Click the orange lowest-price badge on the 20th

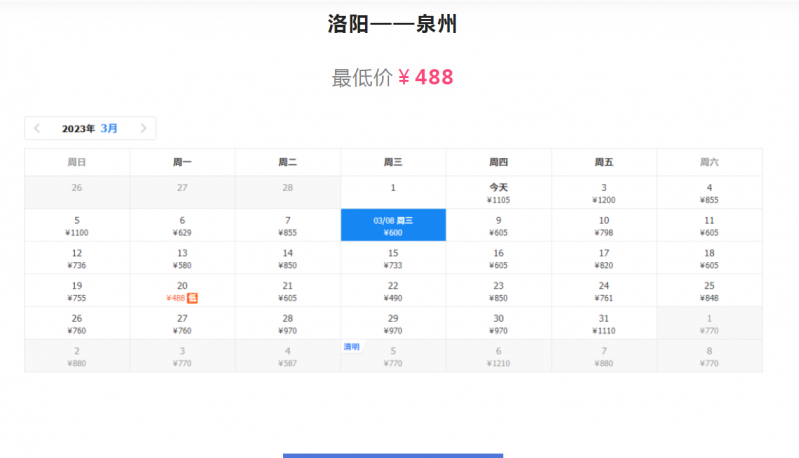coord(193,297)
